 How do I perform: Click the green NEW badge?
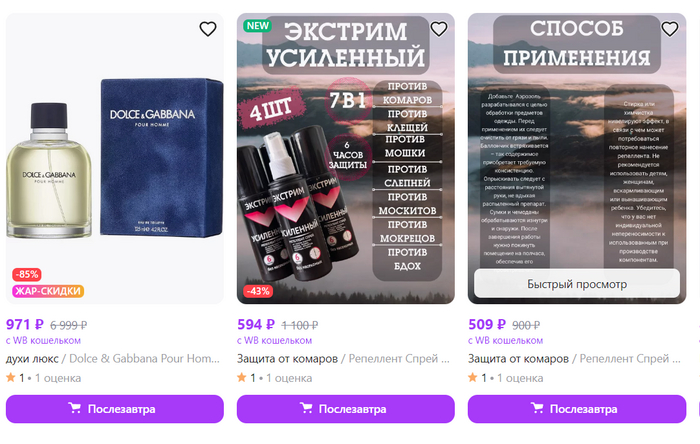(x=258, y=26)
